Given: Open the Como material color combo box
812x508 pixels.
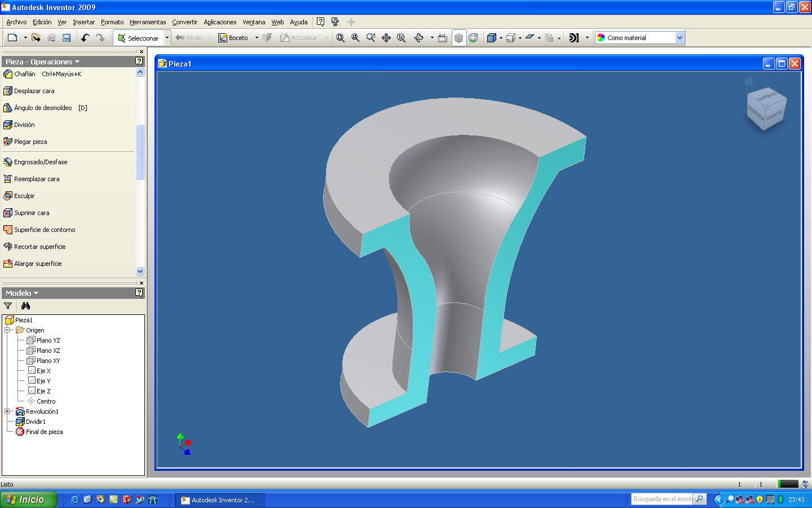Looking at the screenshot, I should [640, 38].
